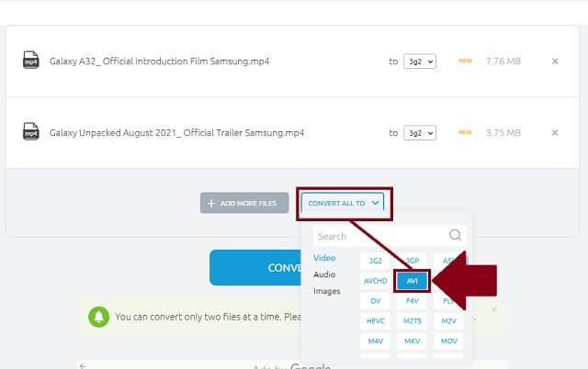The width and height of the screenshot is (588, 369).
Task: Choose the HEVC format
Action: click(x=375, y=321)
